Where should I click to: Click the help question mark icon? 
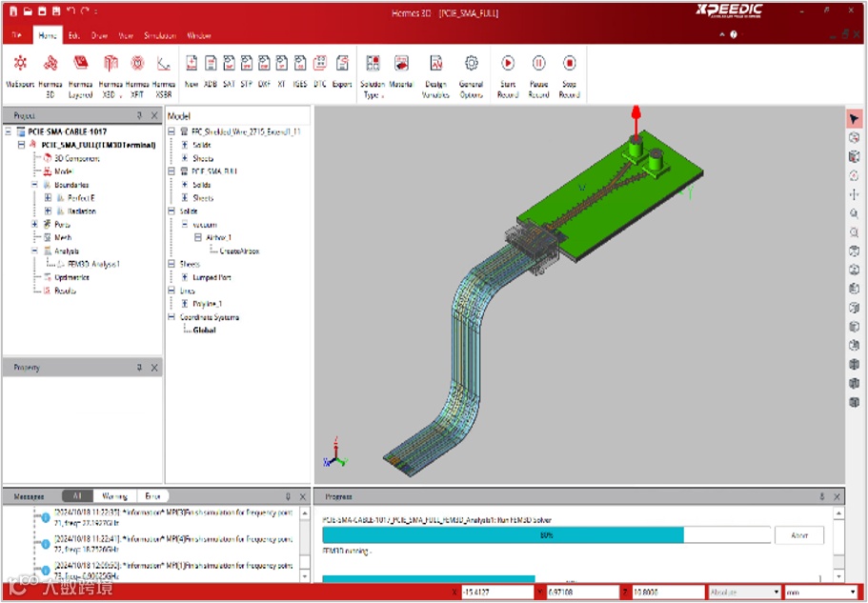(734, 34)
